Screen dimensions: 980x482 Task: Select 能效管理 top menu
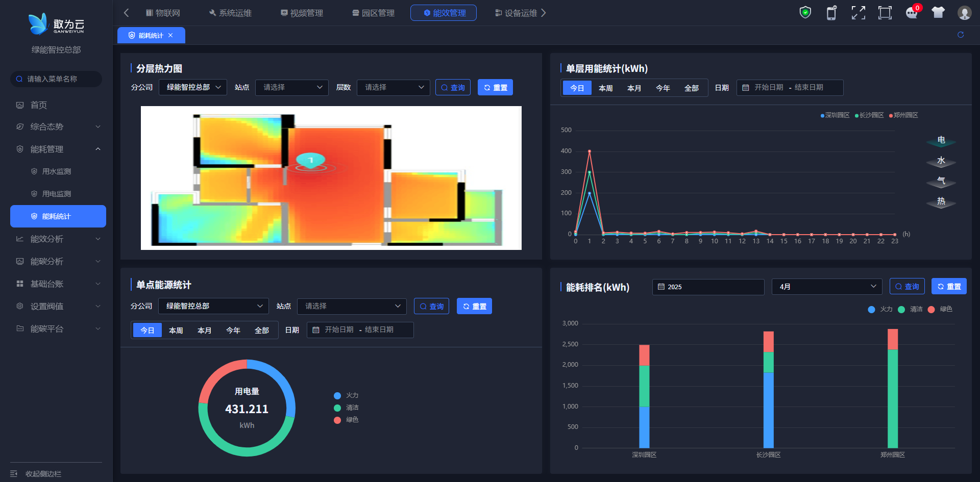(x=444, y=13)
